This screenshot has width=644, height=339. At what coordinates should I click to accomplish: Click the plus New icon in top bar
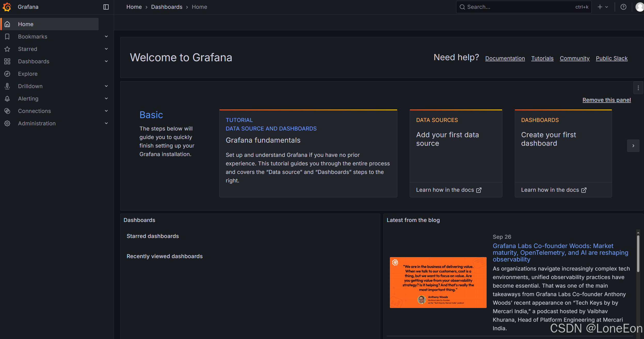tap(600, 7)
